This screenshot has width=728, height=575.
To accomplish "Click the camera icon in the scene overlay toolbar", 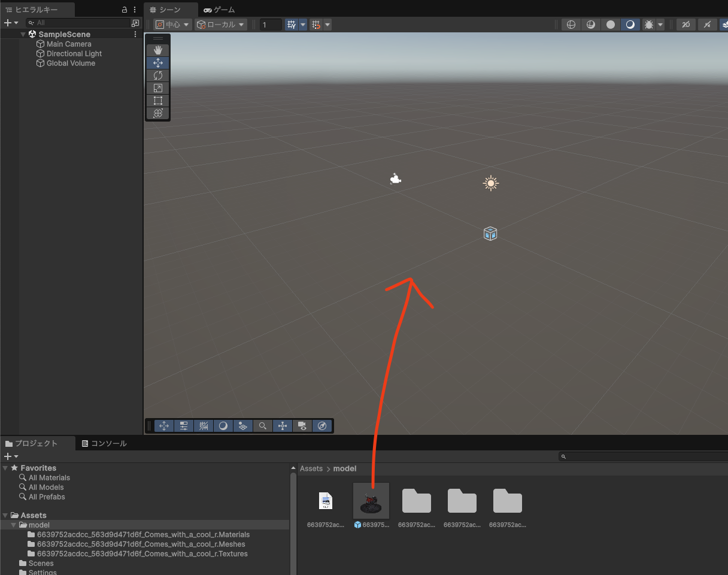I will (302, 426).
